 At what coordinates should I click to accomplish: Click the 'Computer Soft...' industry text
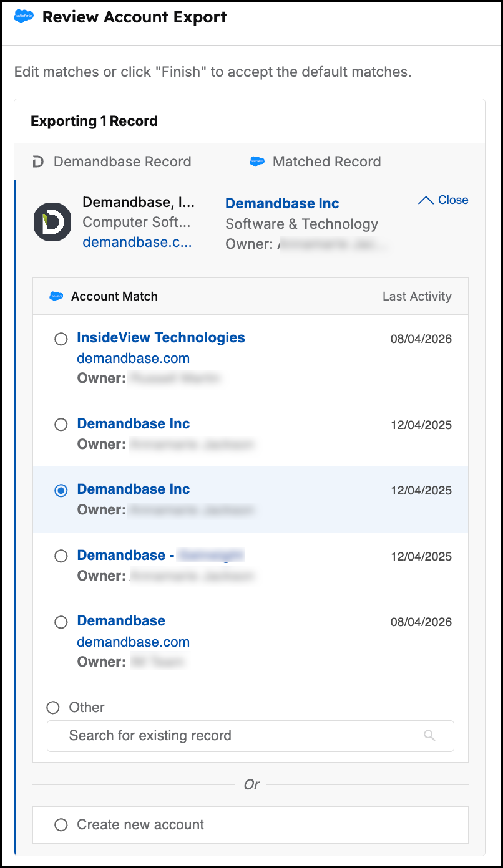pyautogui.click(x=137, y=222)
